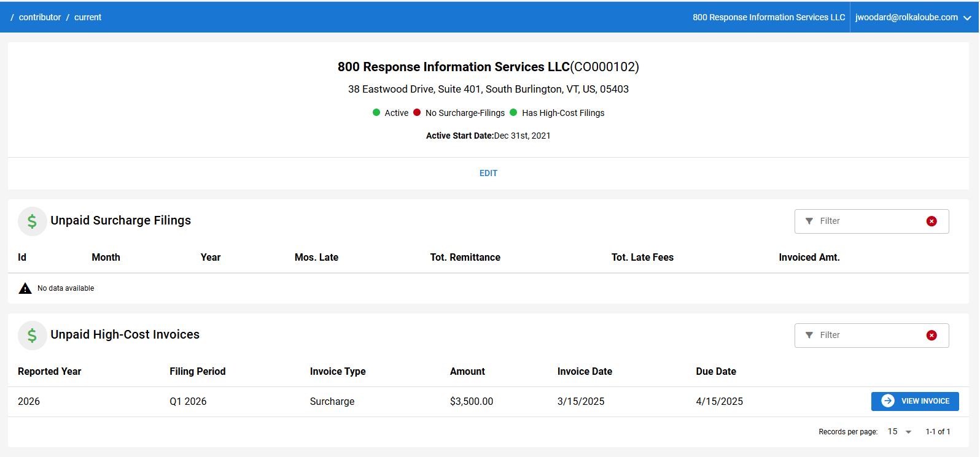This screenshot has width=980, height=457.
Task: Sort invoices by Invoice Date header
Action: tap(585, 372)
